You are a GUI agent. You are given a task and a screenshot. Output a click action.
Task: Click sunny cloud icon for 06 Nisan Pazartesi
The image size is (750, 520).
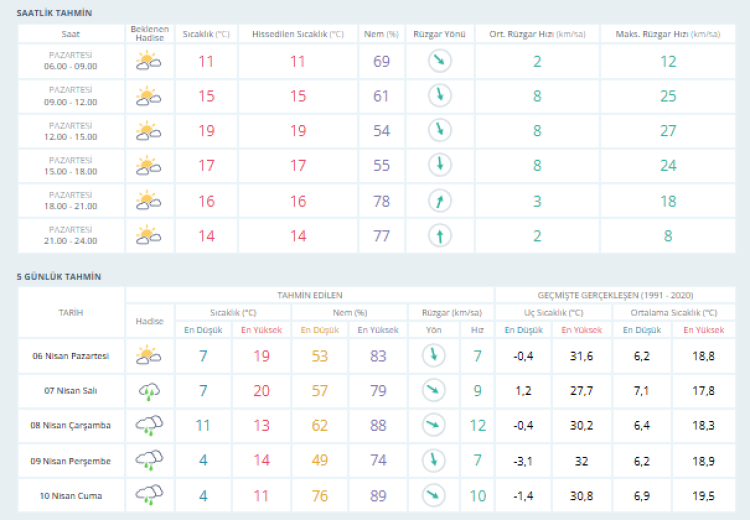tap(149, 355)
